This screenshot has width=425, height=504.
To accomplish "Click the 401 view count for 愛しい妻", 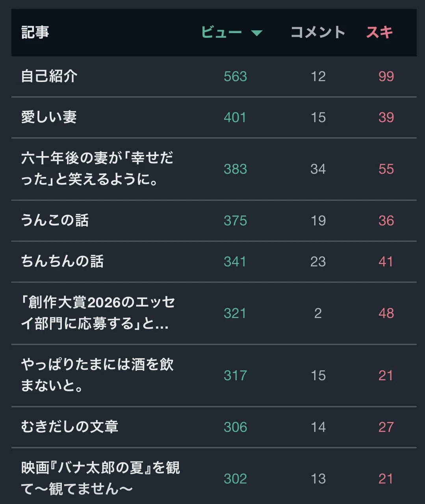I will pos(235,117).
